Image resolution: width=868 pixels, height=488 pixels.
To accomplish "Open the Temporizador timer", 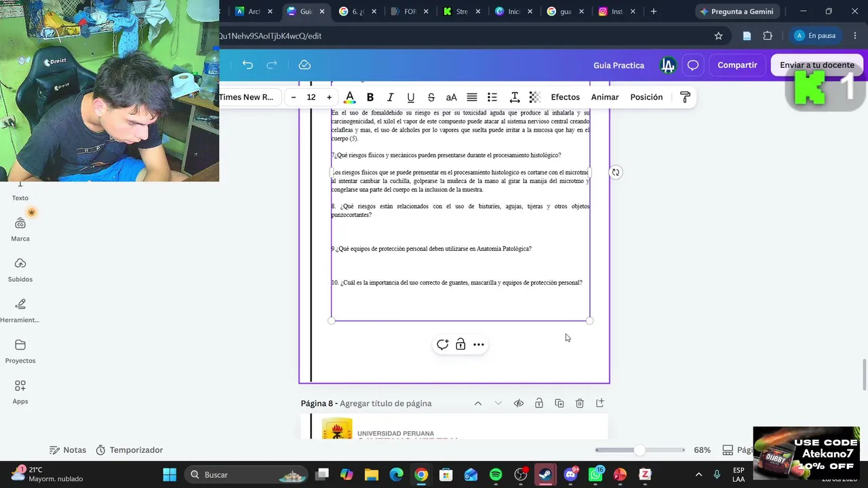I will click(x=130, y=450).
